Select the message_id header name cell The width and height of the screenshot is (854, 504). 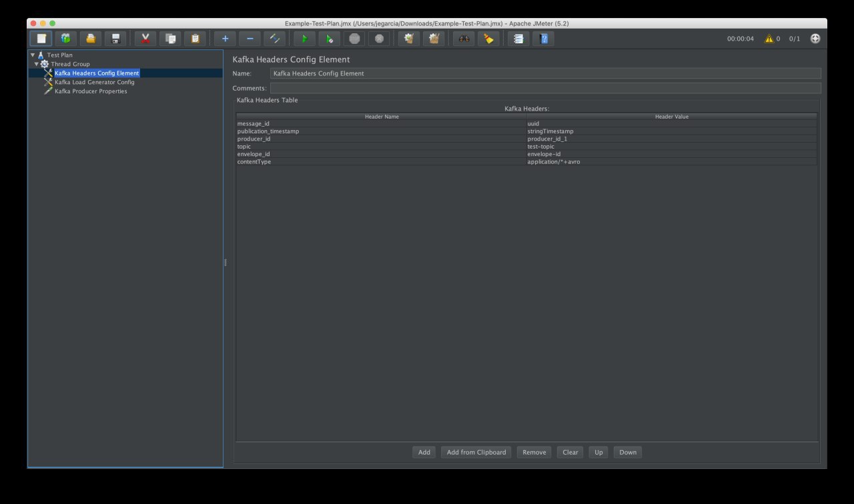tap(382, 123)
